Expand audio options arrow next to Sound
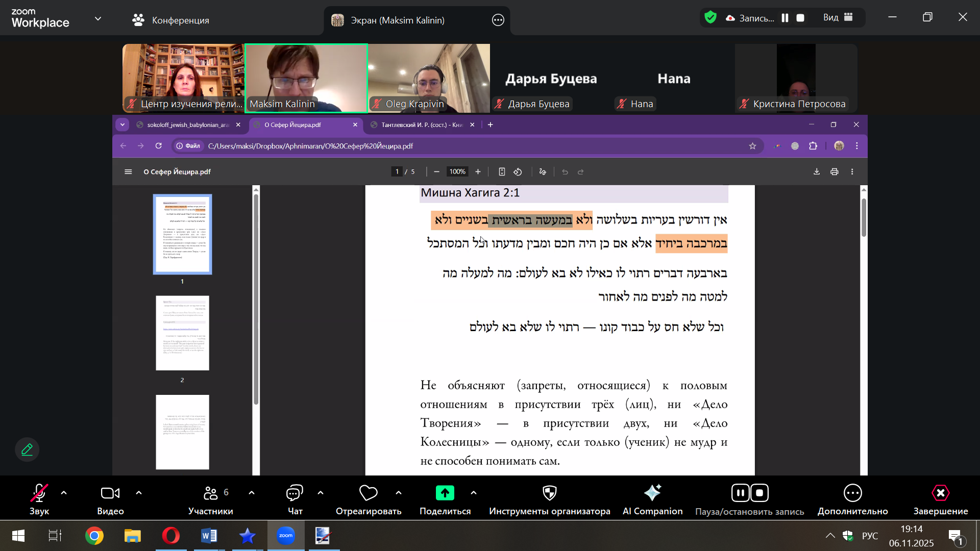The image size is (980, 551). [64, 493]
